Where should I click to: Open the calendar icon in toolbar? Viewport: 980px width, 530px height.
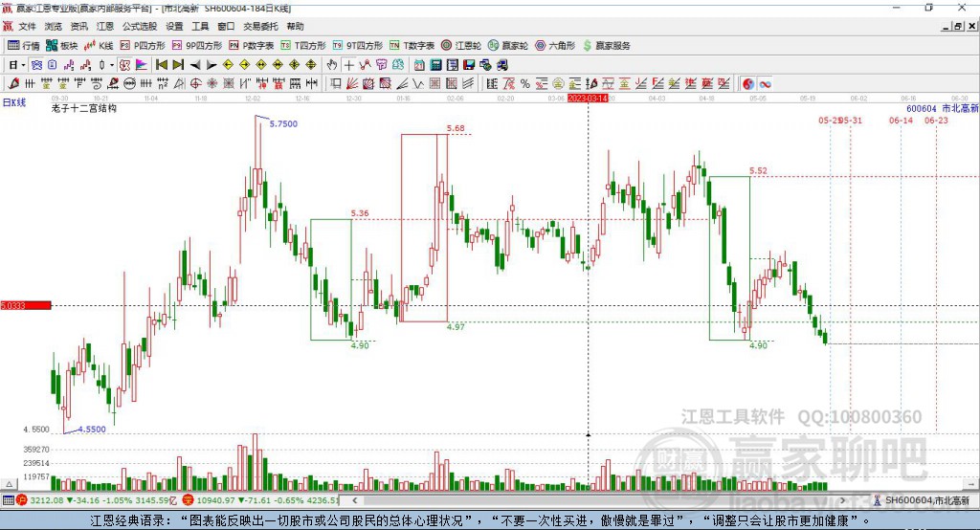(419, 65)
